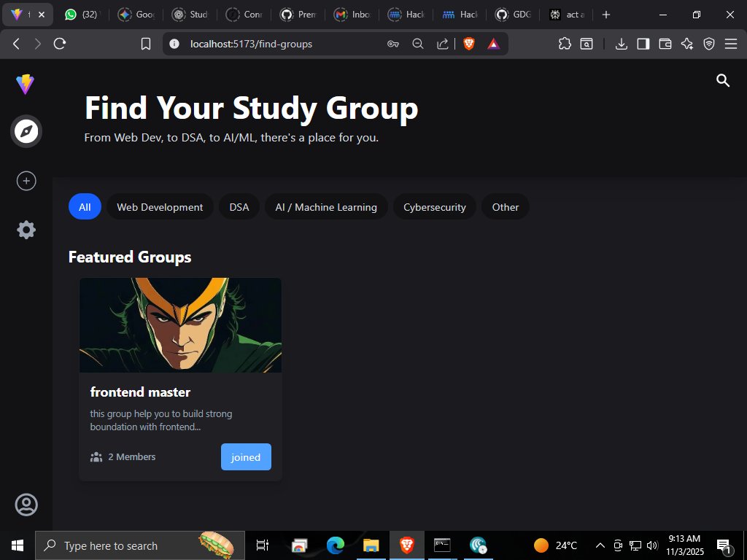
Task: Click the browser back arrow
Action: click(16, 44)
